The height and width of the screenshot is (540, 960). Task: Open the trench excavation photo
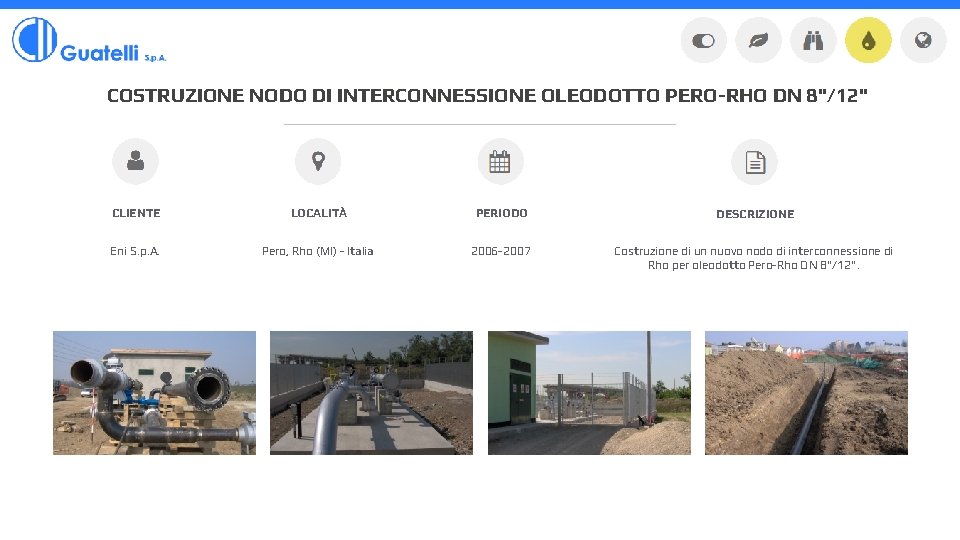806,392
